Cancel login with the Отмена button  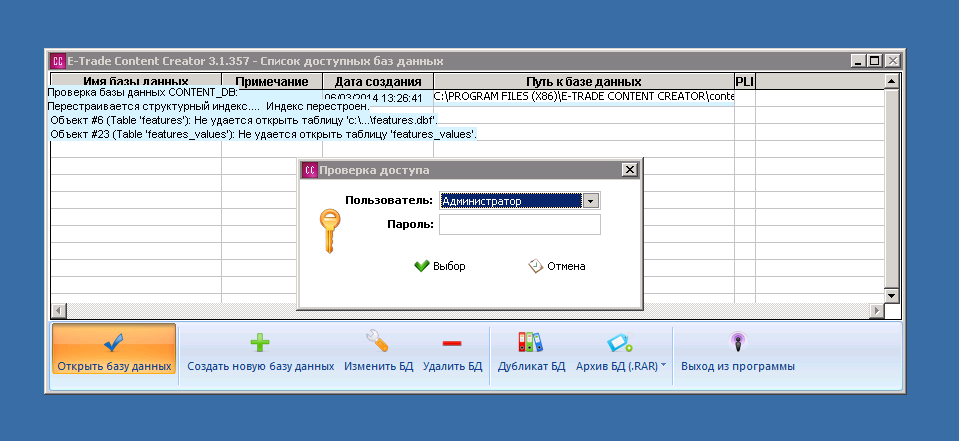(557, 266)
